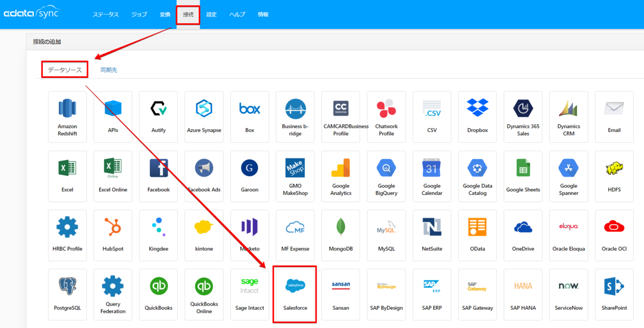Choose the SAP Gateway connector
Image resolution: width=644 pixels, height=328 pixels.
478,295
